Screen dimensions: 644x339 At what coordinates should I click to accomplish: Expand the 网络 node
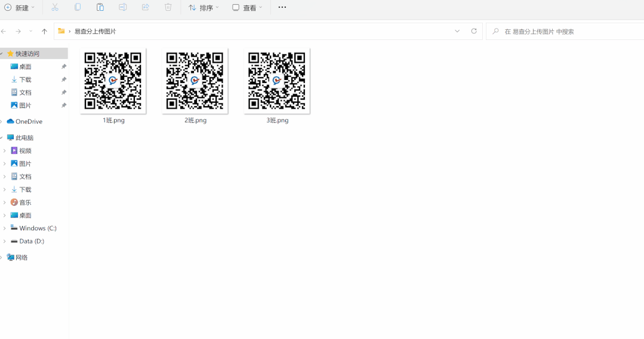[x=2, y=258]
